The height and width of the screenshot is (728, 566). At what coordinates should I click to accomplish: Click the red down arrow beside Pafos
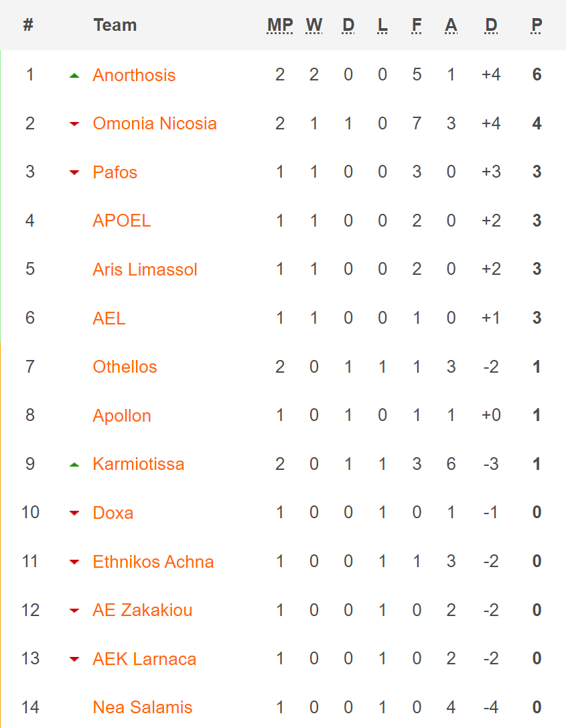(74, 173)
